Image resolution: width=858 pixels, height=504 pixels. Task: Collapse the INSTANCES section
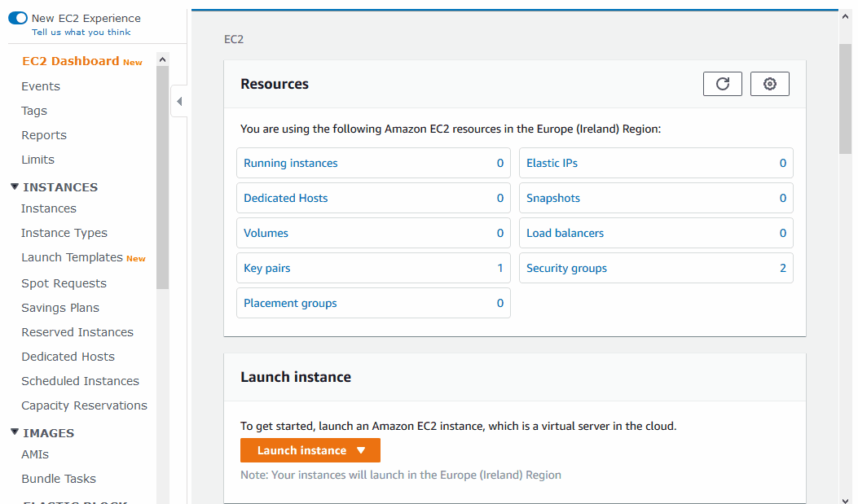[x=15, y=187]
